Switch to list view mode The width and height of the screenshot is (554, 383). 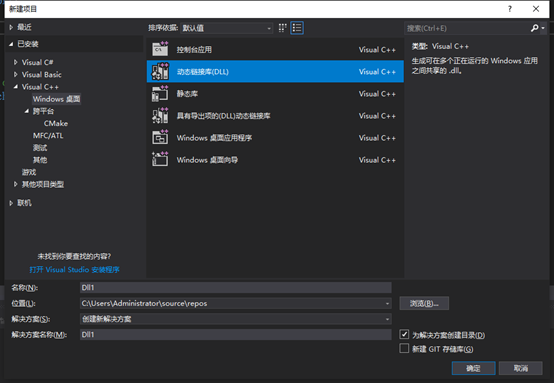point(297,28)
